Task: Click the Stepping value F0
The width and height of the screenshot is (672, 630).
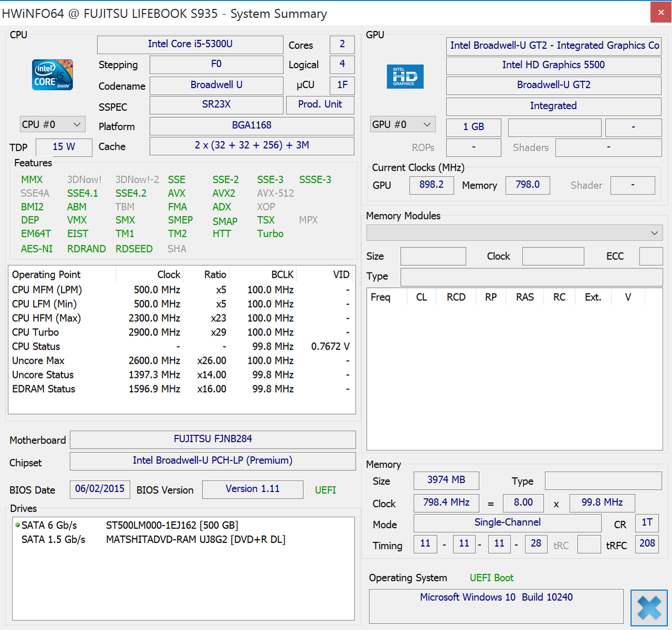Action: pos(216,65)
